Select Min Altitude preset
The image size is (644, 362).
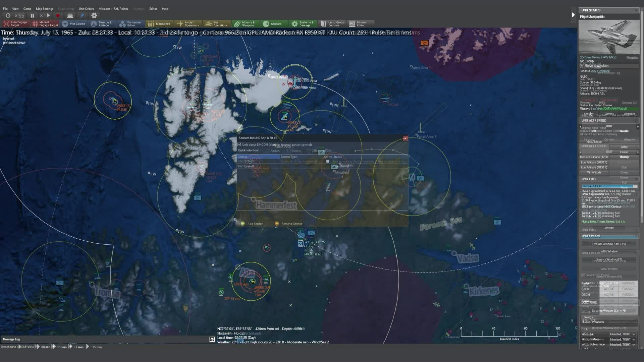(x=594, y=172)
